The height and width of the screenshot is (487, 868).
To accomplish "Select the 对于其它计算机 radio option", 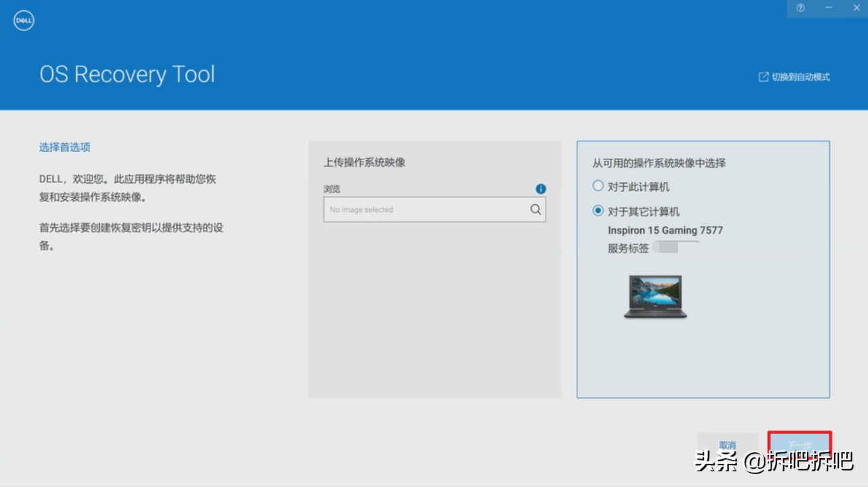I will (x=597, y=211).
